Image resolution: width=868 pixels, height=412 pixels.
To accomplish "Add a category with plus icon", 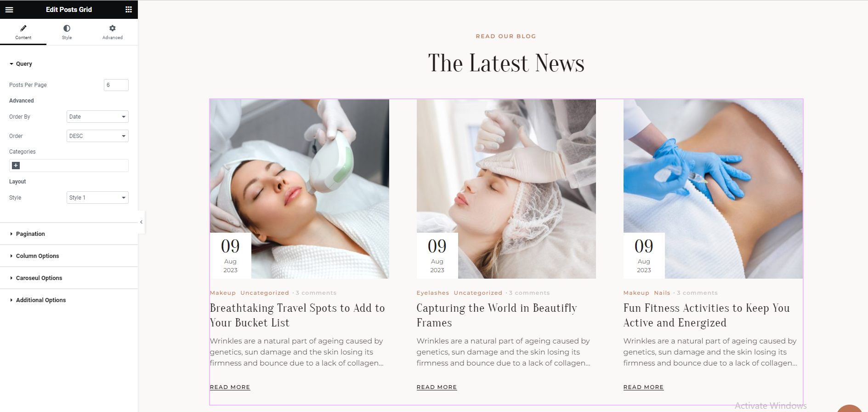I will pyautogui.click(x=16, y=166).
